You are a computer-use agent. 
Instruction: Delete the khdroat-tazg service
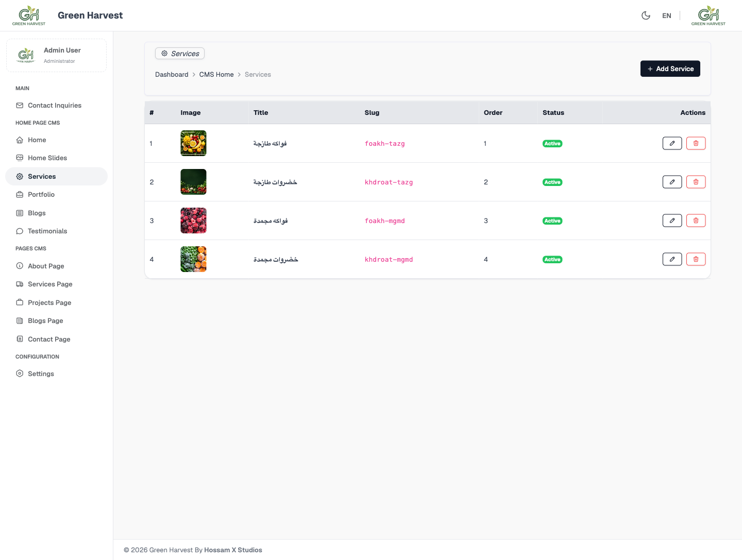[696, 182]
